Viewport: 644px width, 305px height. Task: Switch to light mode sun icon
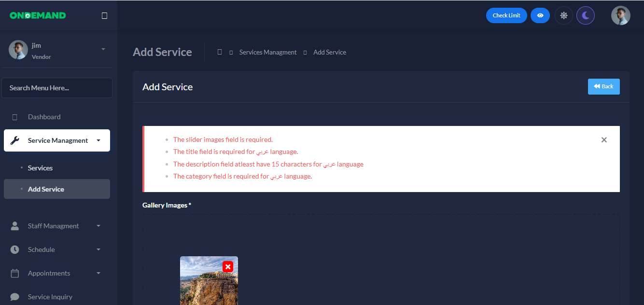(563, 15)
